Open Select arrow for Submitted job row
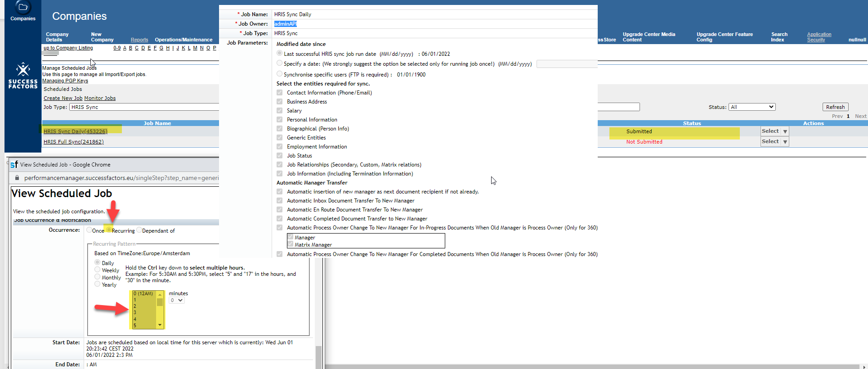The width and height of the screenshot is (868, 369). 785,131
